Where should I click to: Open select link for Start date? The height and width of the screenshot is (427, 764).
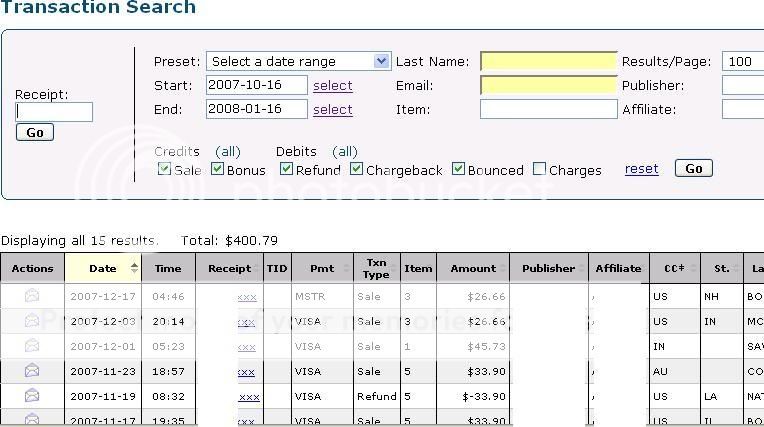pyautogui.click(x=333, y=85)
